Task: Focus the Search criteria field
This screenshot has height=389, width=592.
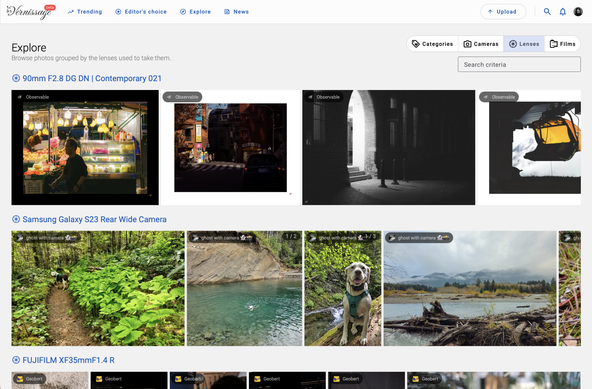Action: [x=519, y=64]
